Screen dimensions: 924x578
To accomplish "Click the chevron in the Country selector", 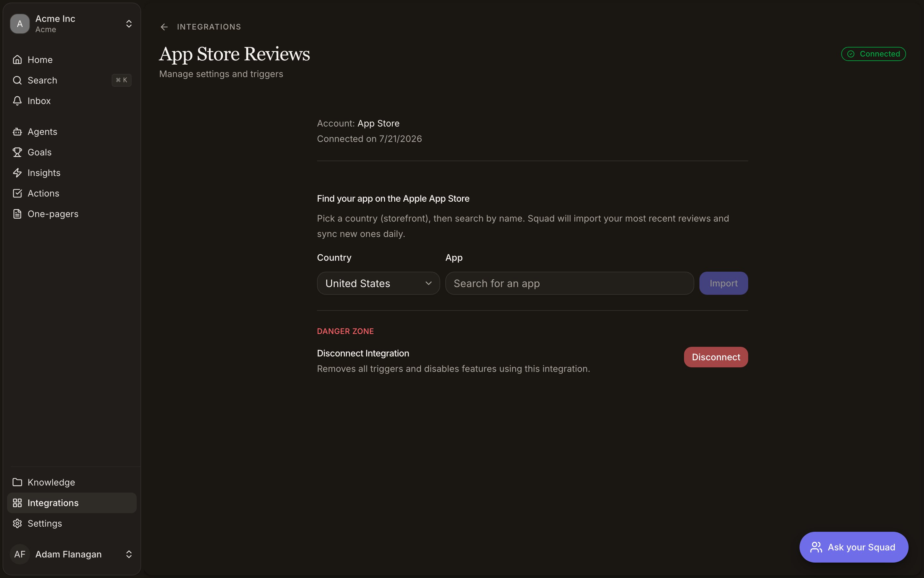I will pyautogui.click(x=428, y=283).
